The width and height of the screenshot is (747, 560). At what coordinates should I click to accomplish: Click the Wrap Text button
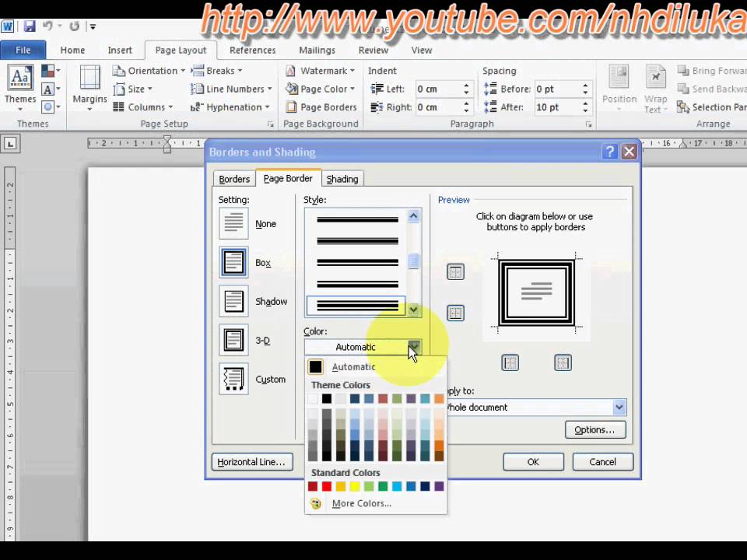pyautogui.click(x=655, y=89)
